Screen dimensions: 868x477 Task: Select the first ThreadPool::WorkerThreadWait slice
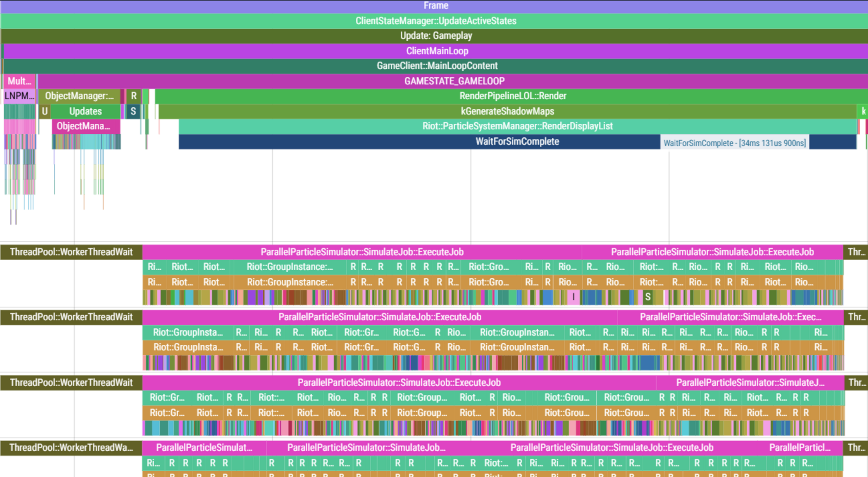coord(71,252)
